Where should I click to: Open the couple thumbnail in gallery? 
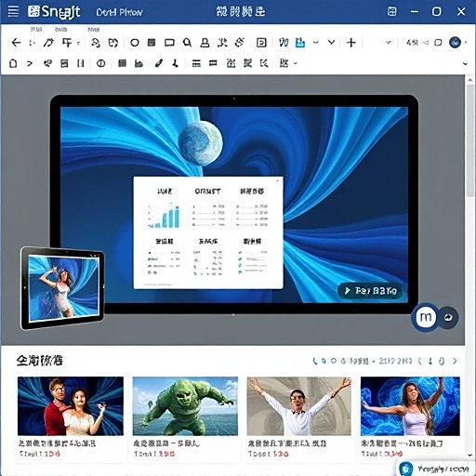tap(71, 406)
